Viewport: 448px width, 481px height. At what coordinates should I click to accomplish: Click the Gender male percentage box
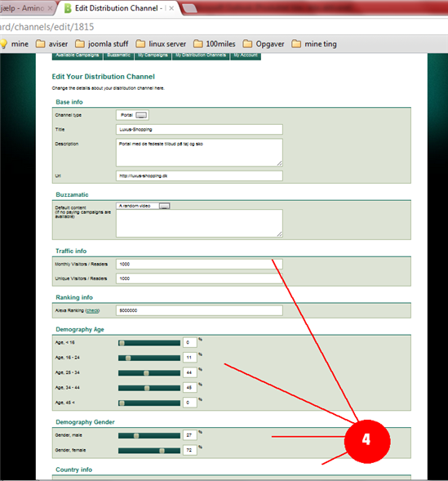189,435
